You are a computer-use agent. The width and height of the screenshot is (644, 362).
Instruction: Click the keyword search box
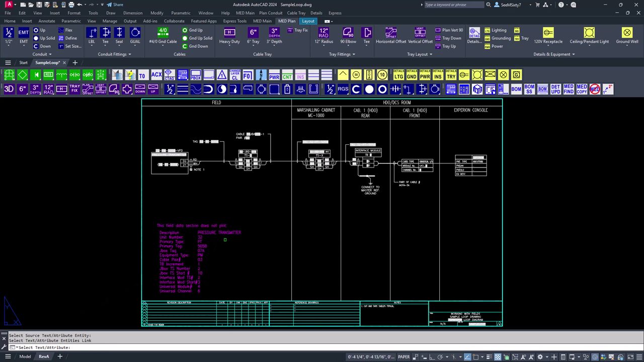coord(454,5)
